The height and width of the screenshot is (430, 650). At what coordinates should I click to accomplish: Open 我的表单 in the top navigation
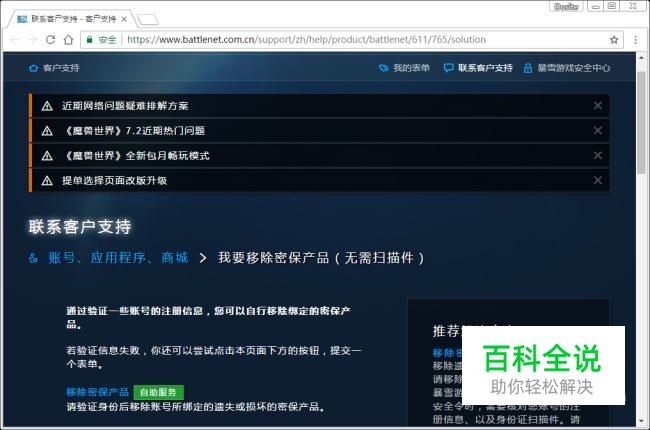pos(411,68)
